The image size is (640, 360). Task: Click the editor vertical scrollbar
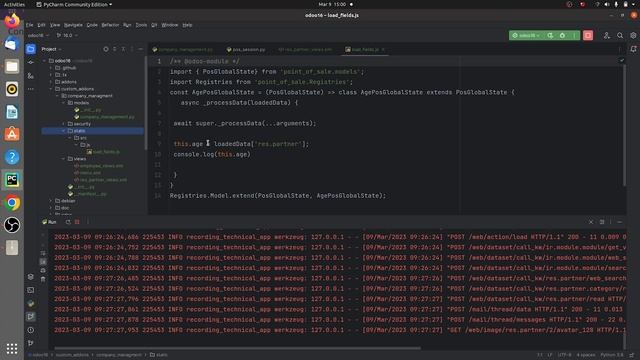click(x=624, y=125)
